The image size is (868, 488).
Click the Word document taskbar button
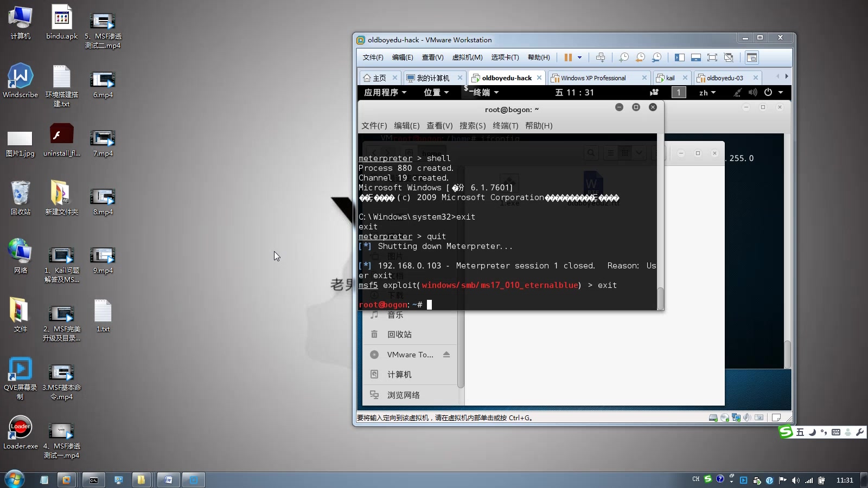169,480
